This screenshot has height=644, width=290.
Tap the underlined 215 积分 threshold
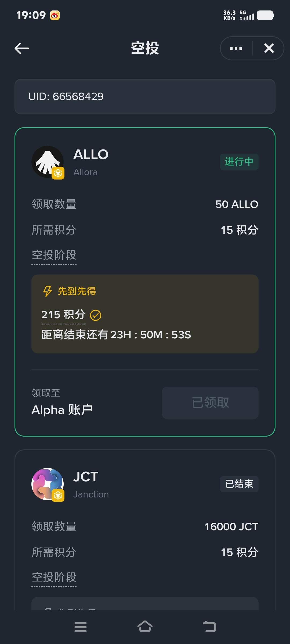[x=63, y=315]
